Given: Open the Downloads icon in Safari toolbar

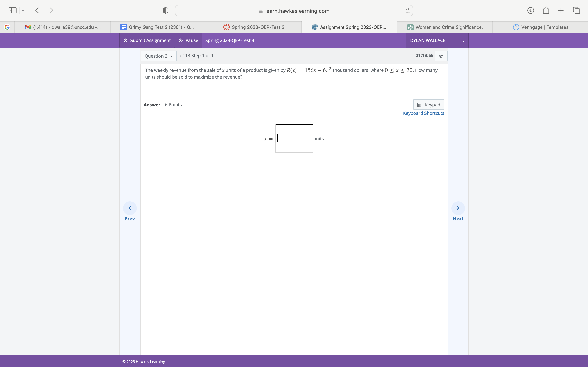Looking at the screenshot, I should [x=531, y=10].
